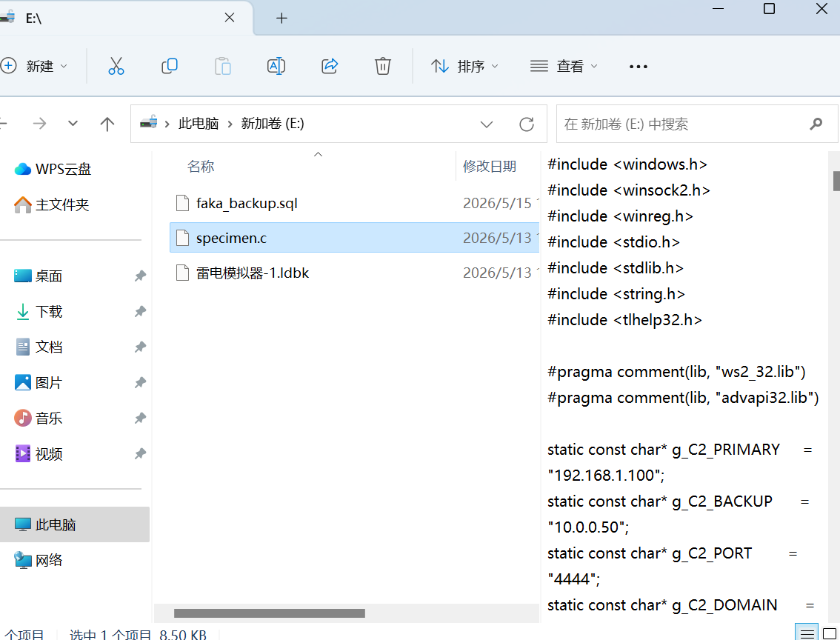Unpin 文档 using its pin icon
This screenshot has width=840, height=640.
coord(140,347)
